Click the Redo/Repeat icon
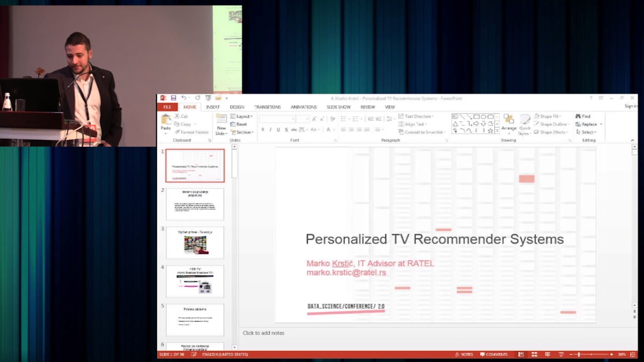 pyautogui.click(x=198, y=98)
